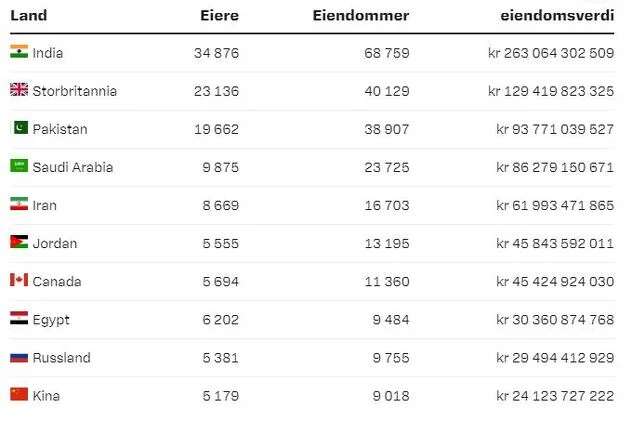Click the Egypt flag icon

pyautogui.click(x=19, y=319)
